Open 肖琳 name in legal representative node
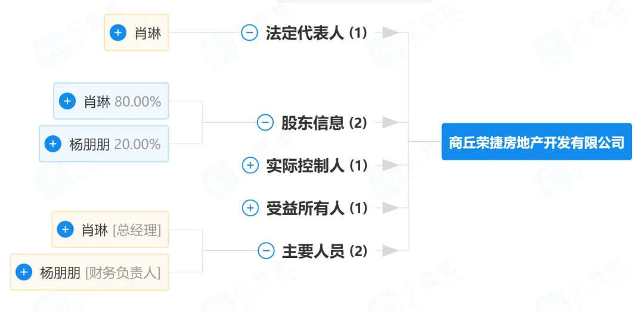 point(148,33)
